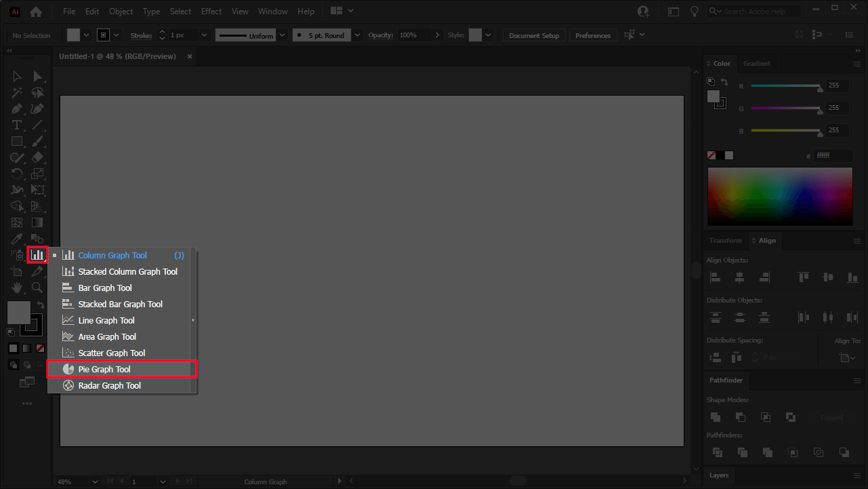The height and width of the screenshot is (489, 868).
Task: Select the Selection tool arrow
Action: 17,77
